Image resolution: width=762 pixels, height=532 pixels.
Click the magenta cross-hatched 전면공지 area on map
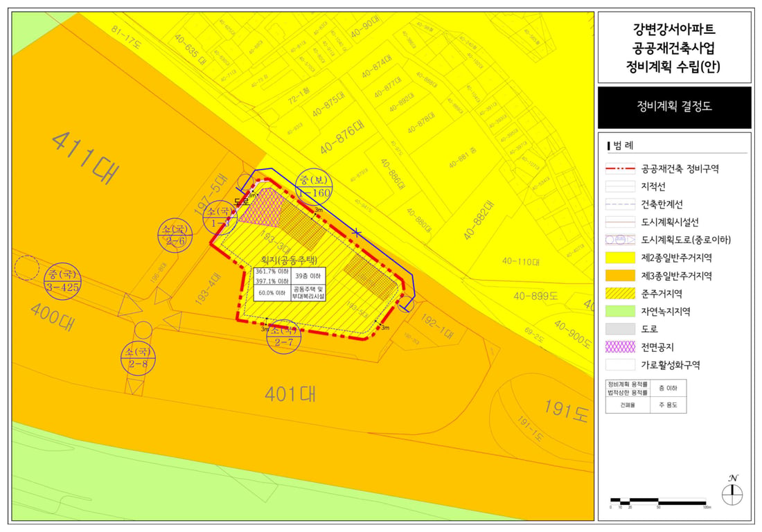(260, 207)
